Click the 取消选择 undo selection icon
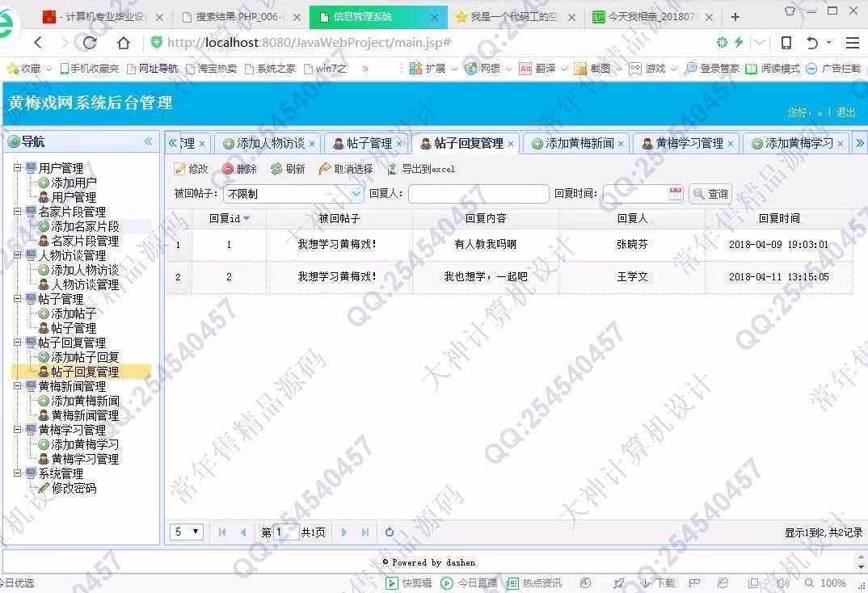The image size is (868, 593). pos(325,170)
